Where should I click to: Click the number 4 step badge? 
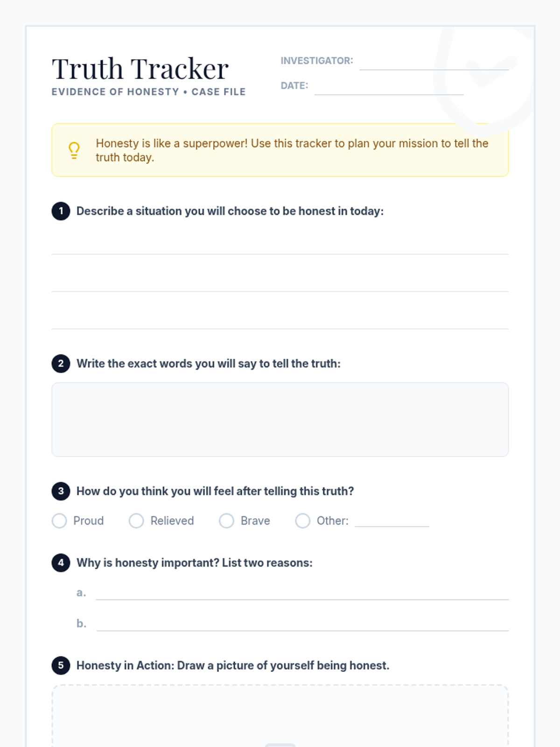[x=61, y=563]
